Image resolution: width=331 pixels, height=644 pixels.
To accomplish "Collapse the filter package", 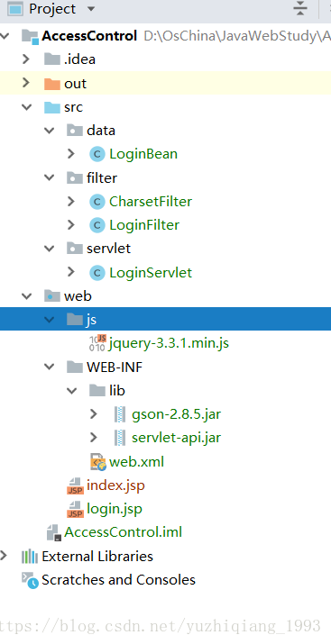I will tap(50, 177).
